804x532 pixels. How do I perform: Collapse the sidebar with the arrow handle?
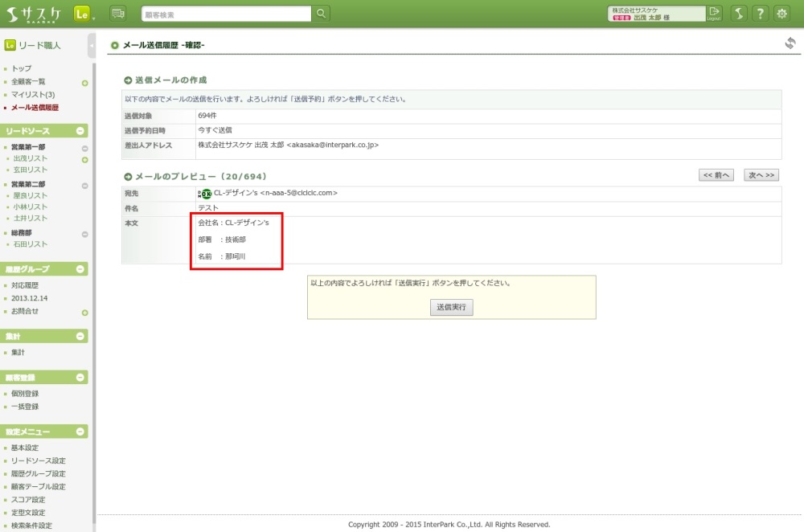[x=92, y=45]
